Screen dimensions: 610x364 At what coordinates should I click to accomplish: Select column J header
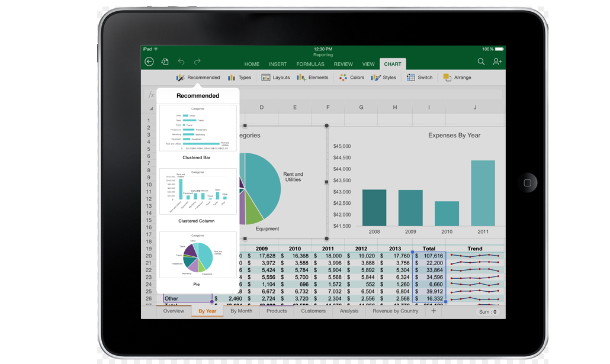(x=474, y=107)
